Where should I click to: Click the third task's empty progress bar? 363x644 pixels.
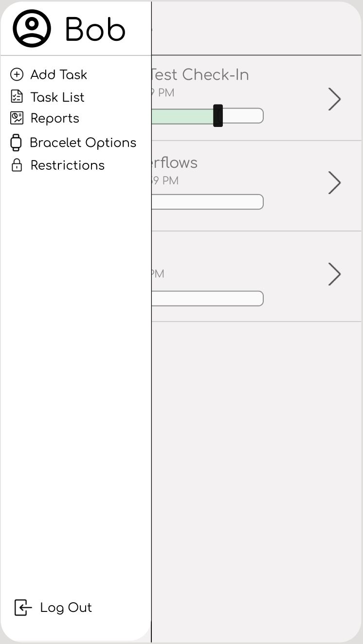[207, 298]
